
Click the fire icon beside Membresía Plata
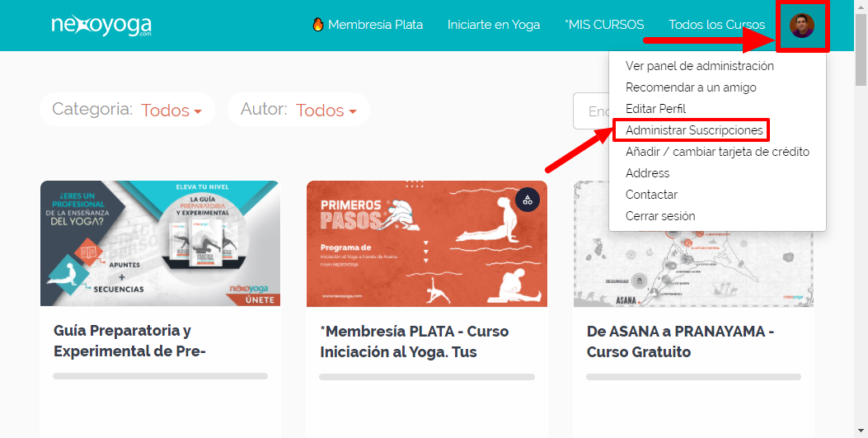click(x=317, y=25)
